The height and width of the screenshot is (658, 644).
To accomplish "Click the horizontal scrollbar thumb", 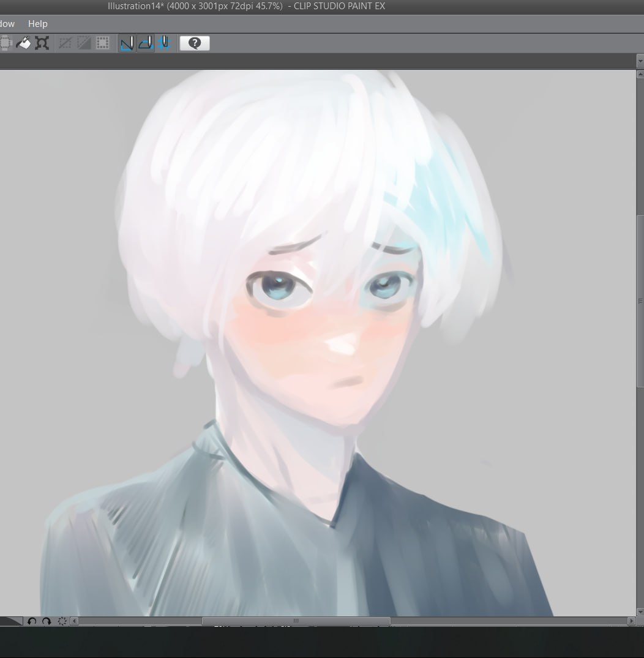I will [296, 621].
